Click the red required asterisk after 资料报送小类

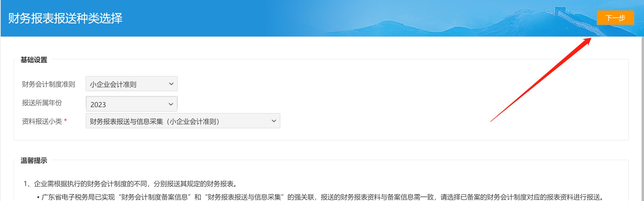[66, 121]
